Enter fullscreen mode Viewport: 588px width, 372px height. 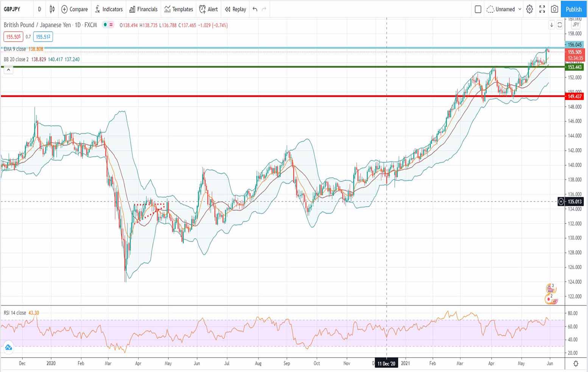[x=542, y=9]
